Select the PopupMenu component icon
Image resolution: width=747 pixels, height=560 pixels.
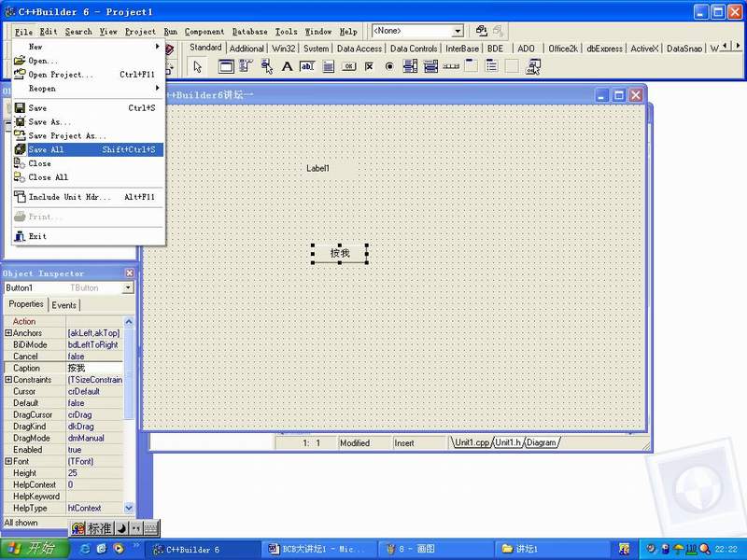point(267,66)
